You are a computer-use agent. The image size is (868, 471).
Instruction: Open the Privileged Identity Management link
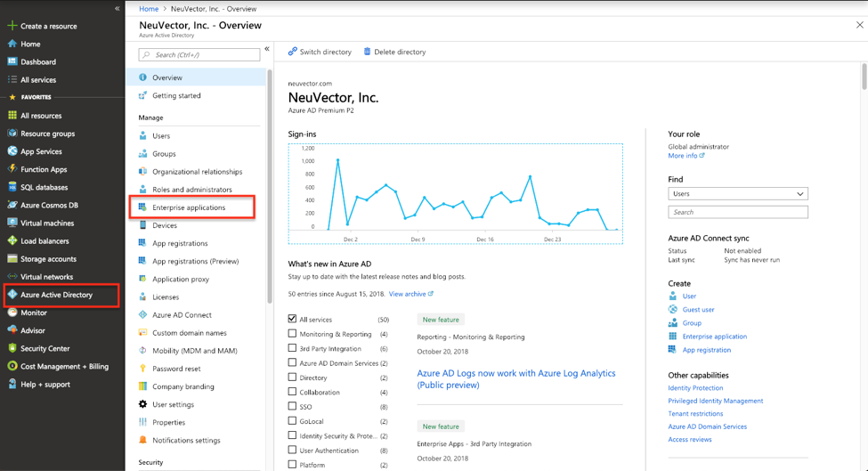pyautogui.click(x=715, y=401)
